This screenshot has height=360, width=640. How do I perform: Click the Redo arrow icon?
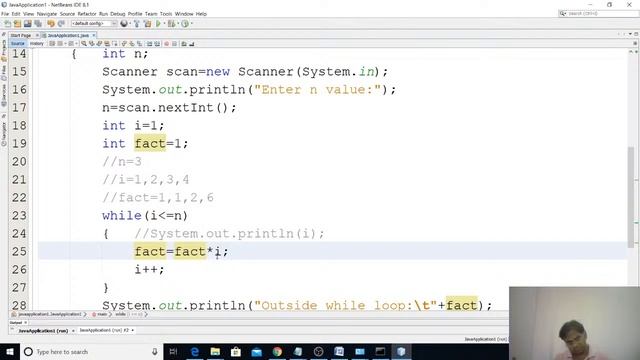61,24
